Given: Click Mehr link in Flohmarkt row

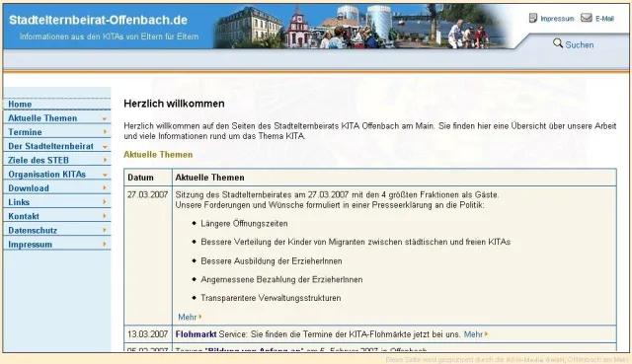Looking at the screenshot, I should point(476,334).
